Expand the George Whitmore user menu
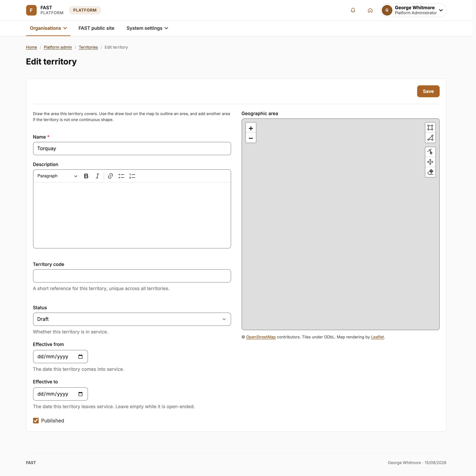 pos(413,10)
